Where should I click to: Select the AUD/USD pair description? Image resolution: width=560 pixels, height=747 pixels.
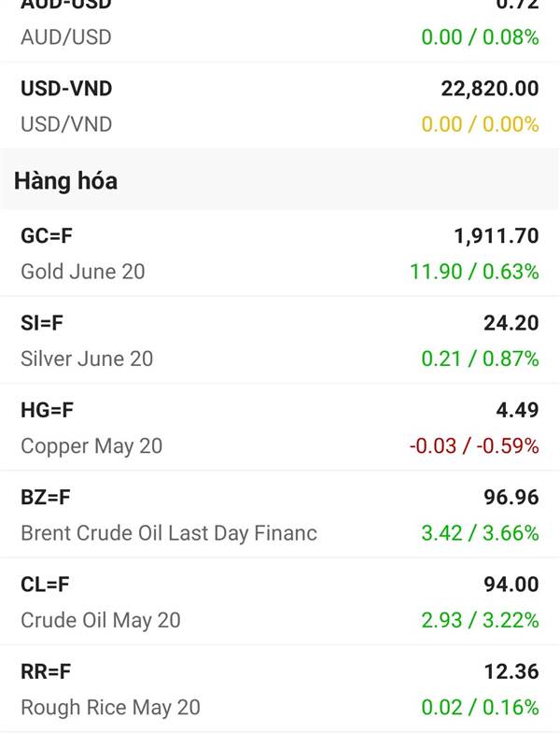tap(66, 37)
